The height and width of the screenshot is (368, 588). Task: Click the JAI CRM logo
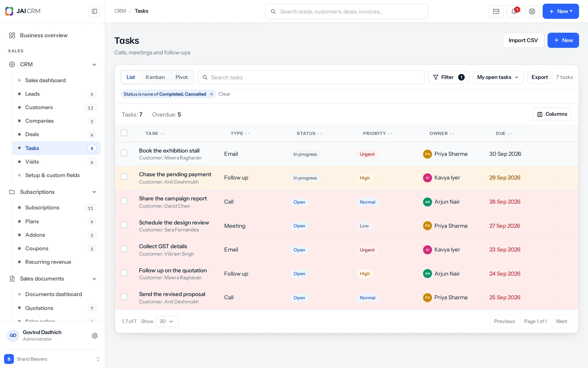pyautogui.click(x=23, y=11)
